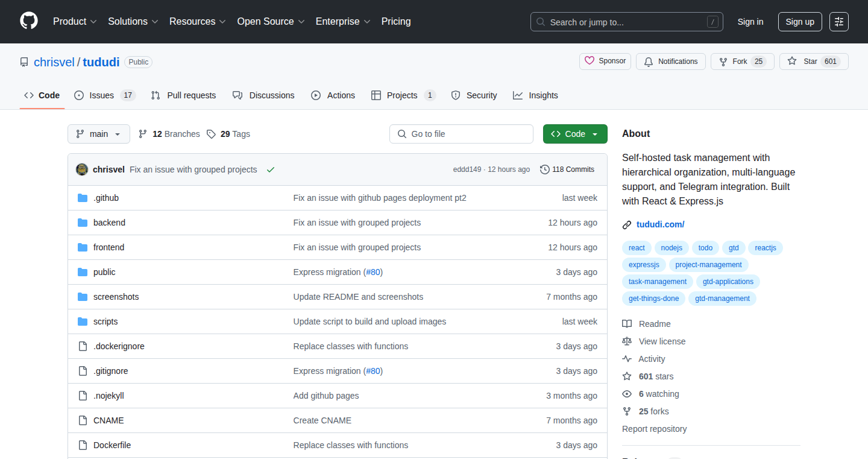Open the Pricing page
Image resolution: width=868 pixels, height=459 pixels.
tap(396, 22)
